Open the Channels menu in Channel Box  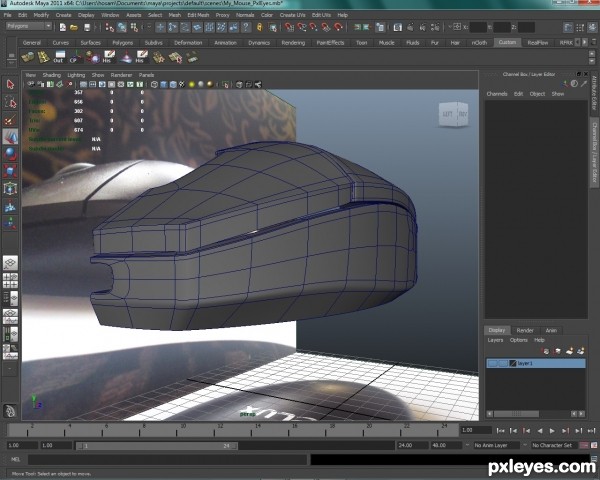497,94
